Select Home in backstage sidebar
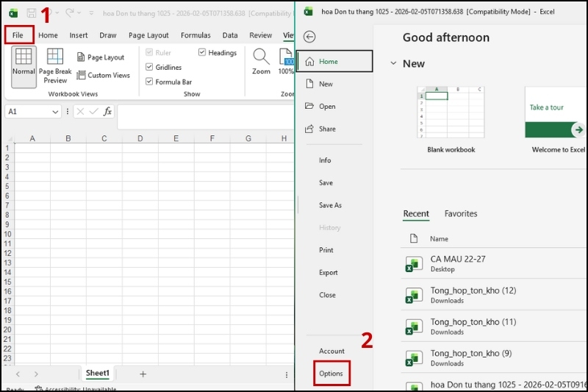This screenshot has width=588, height=392. (335, 61)
